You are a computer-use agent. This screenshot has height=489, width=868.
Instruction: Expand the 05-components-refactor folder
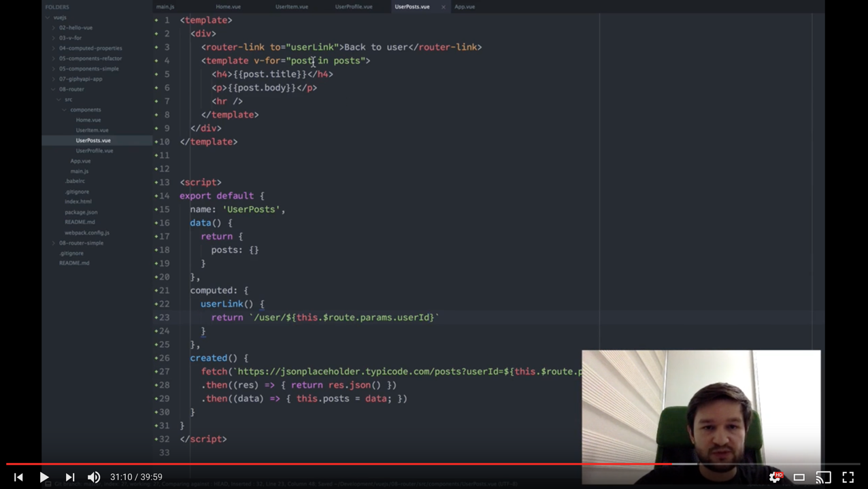[x=90, y=58]
